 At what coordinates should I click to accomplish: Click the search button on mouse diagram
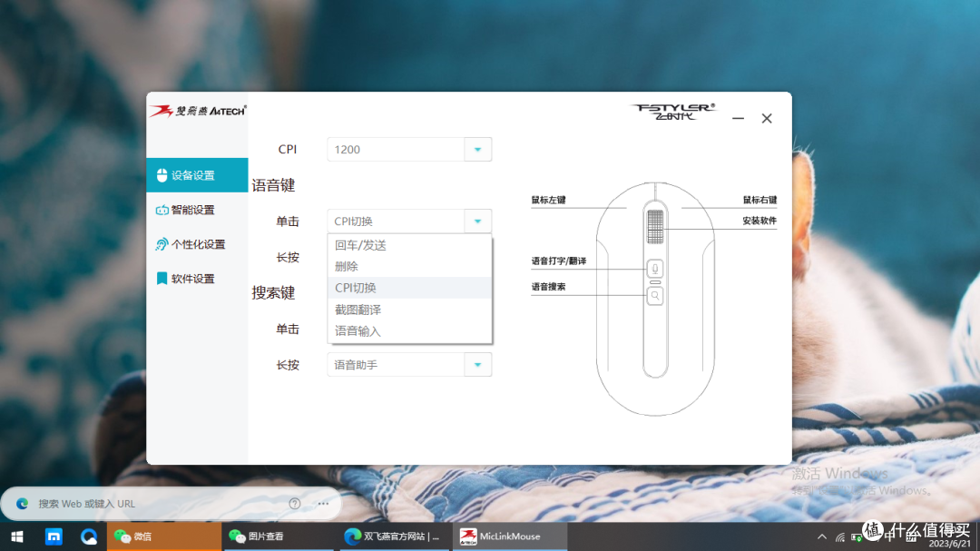point(655,295)
